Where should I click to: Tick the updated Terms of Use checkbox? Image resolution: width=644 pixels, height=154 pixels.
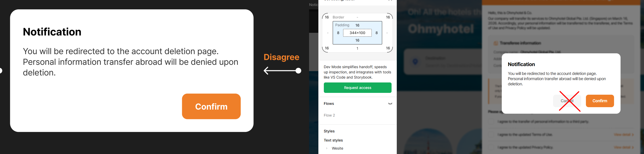coord(491,134)
